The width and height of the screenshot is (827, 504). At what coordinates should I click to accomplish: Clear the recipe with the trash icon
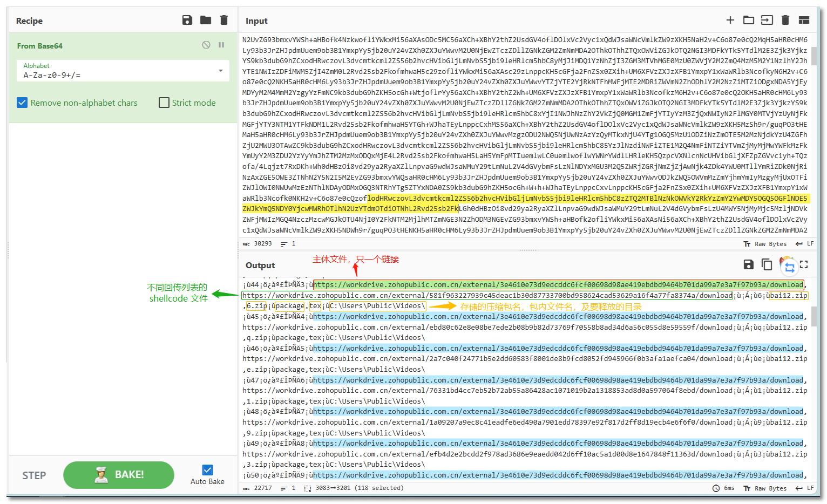[224, 21]
